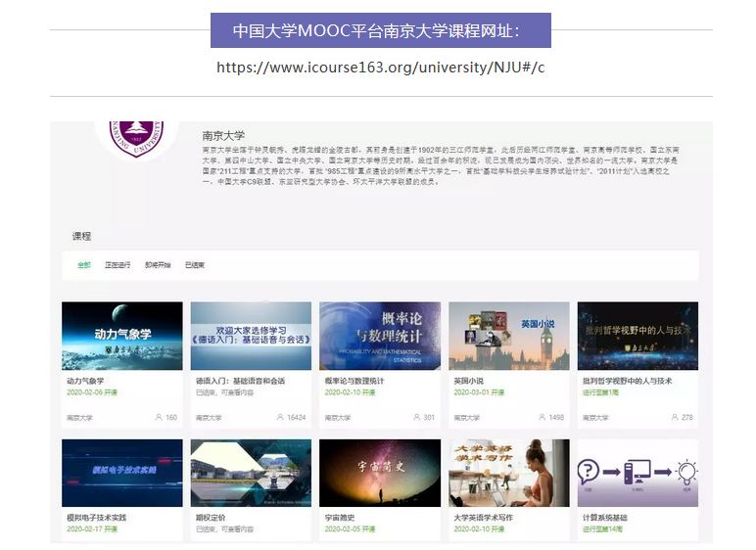Click the German intro course thumbnail image
Image resolution: width=756 pixels, height=550 pixels.
[252, 336]
